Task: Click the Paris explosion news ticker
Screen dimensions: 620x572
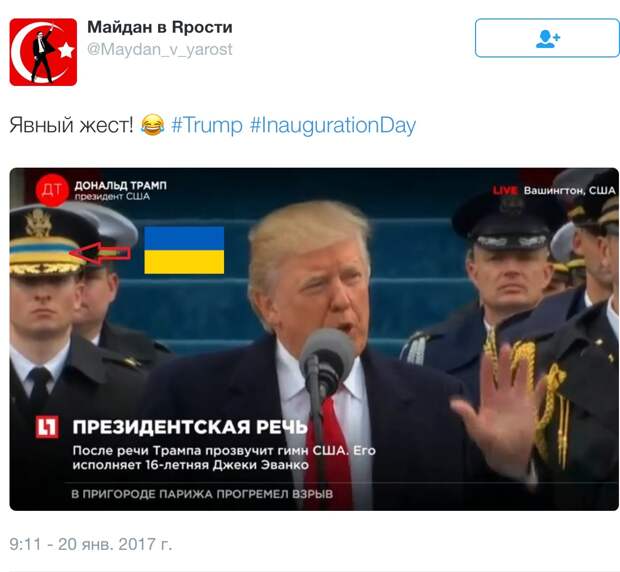Action: tap(202, 494)
